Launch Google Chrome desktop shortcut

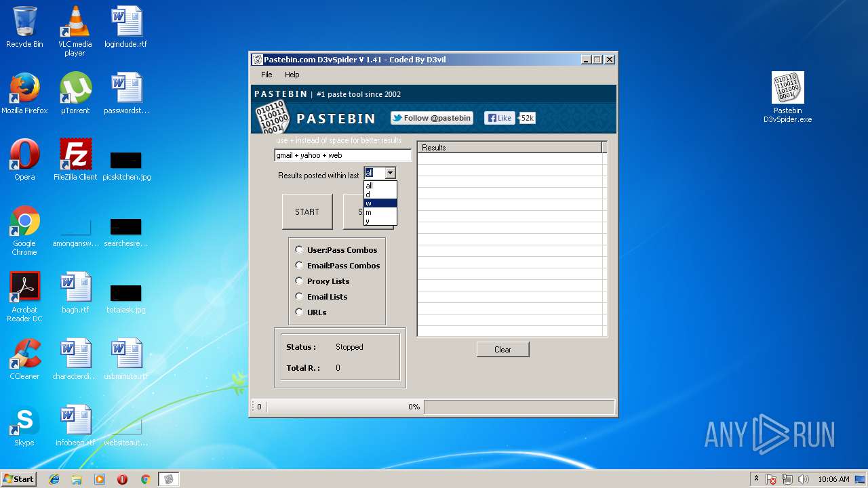click(x=24, y=230)
